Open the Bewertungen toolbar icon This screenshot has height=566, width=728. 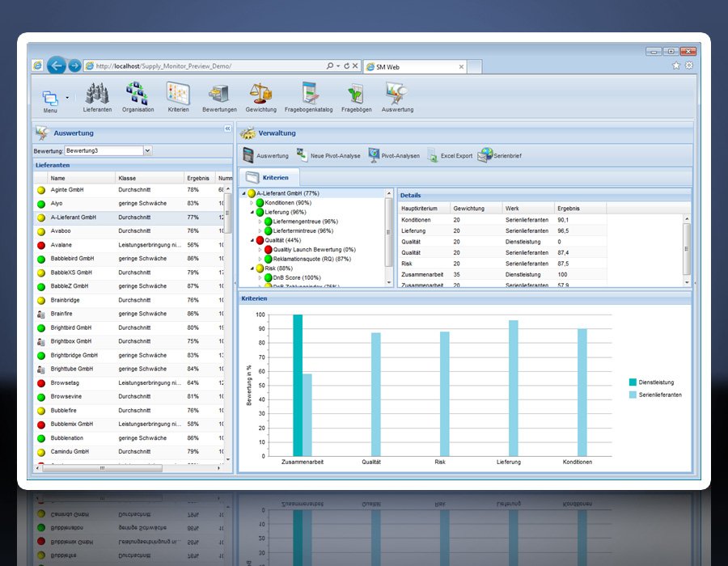219,93
